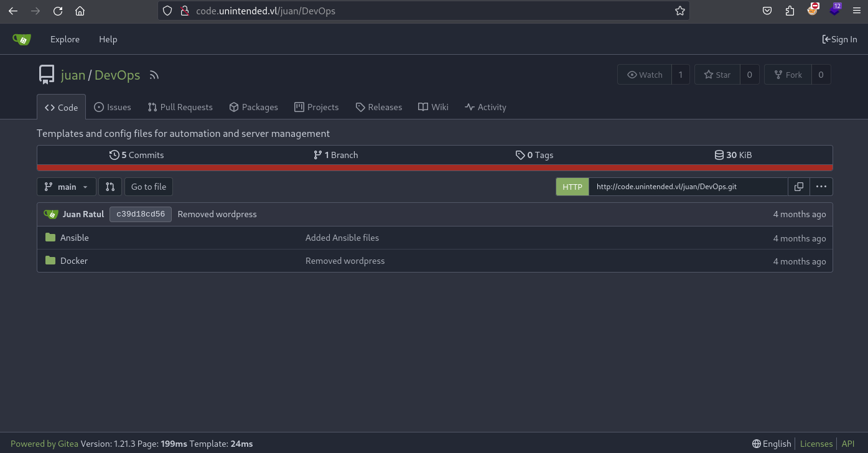Switch to the Issues tab
868x453 pixels.
tap(113, 107)
